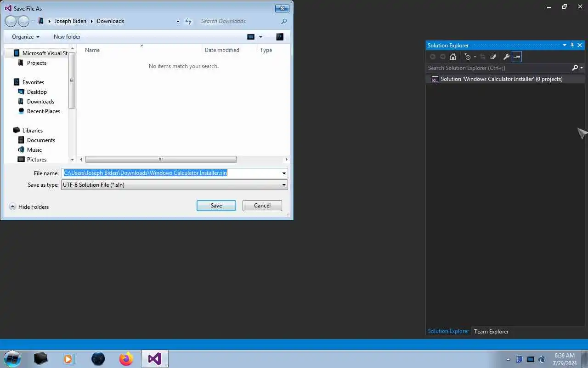Click the navigation pane scroll down arrow
The image size is (588, 368).
[72, 160]
